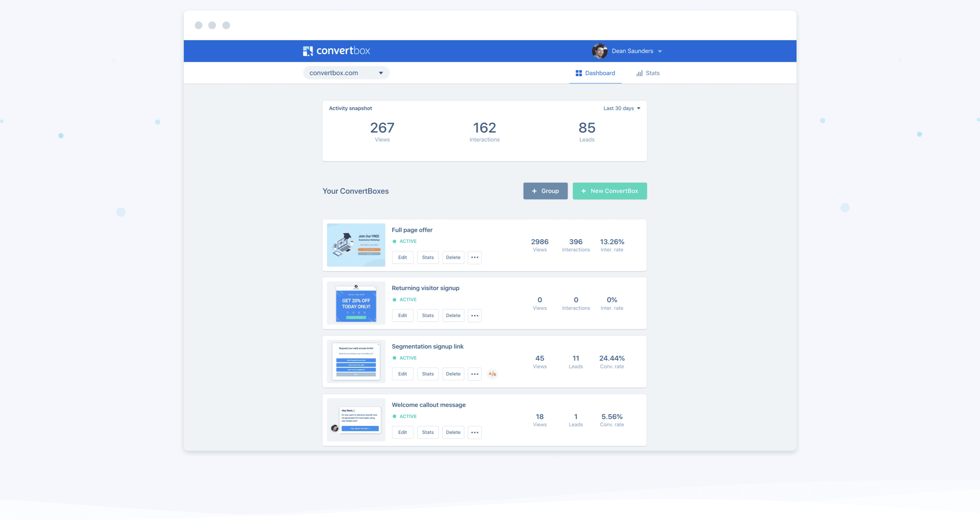The width and height of the screenshot is (980, 531).
Task: Click the more options ellipsis on Welcome callout message
Action: 475,432
